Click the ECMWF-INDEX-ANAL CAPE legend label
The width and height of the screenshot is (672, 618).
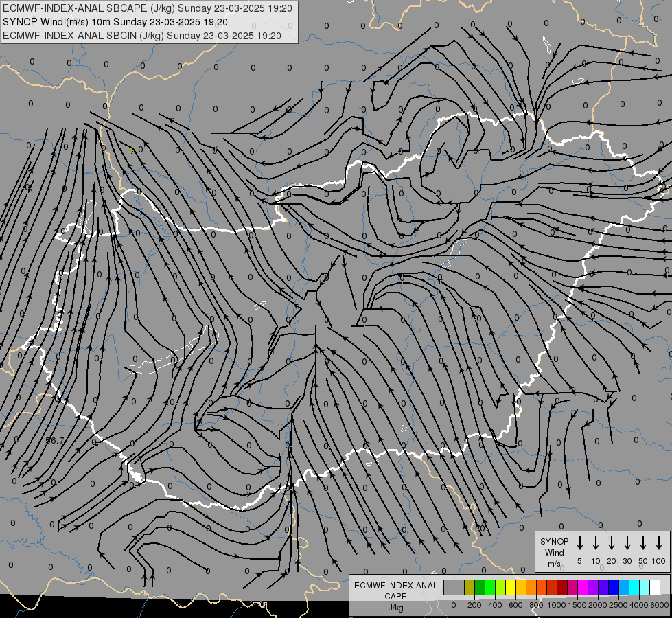click(395, 591)
